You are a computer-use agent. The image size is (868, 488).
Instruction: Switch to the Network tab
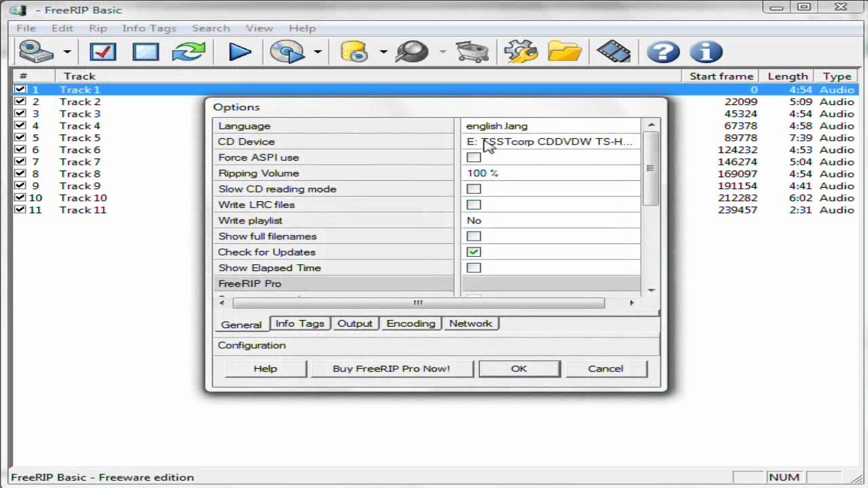[x=471, y=323]
